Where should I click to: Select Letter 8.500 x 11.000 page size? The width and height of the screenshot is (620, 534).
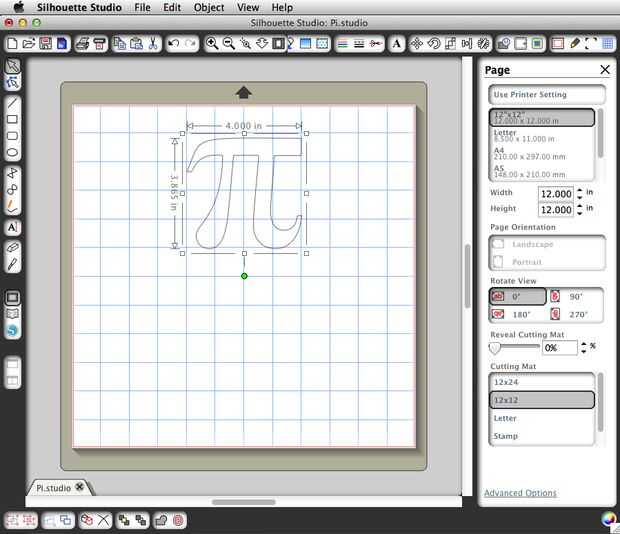tap(541, 136)
